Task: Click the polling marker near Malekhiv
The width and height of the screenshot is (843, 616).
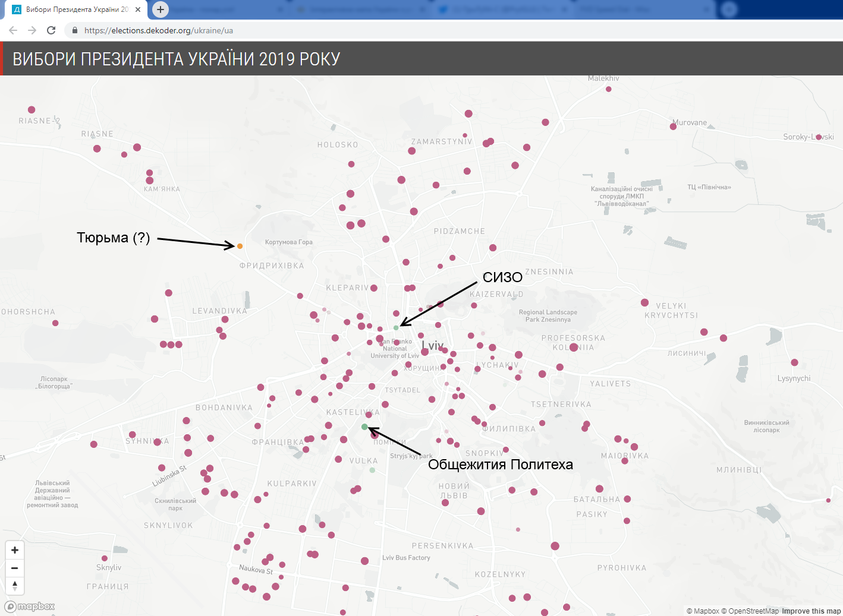Action: pyautogui.click(x=608, y=89)
